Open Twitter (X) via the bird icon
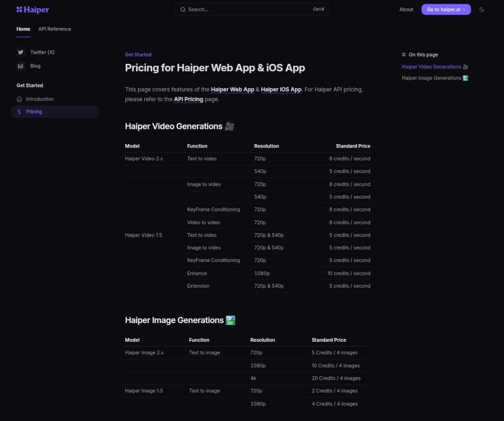The width and height of the screenshot is (504, 421). [21, 52]
